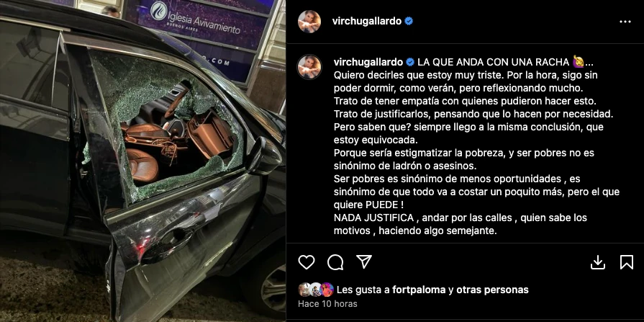Click the verified badge in the caption
Image resolution: width=644 pixels, height=322 pixels.
(410, 62)
